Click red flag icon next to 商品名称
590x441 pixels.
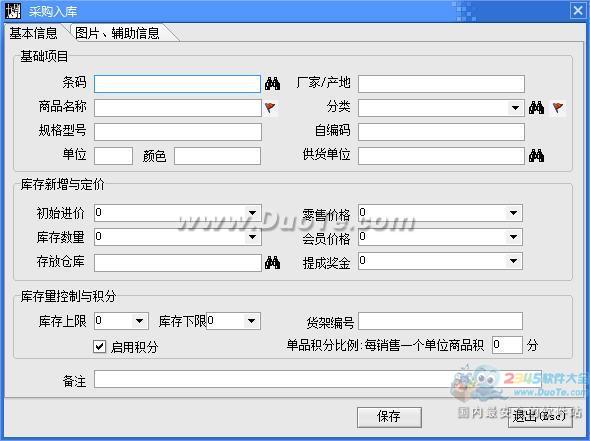(271, 108)
